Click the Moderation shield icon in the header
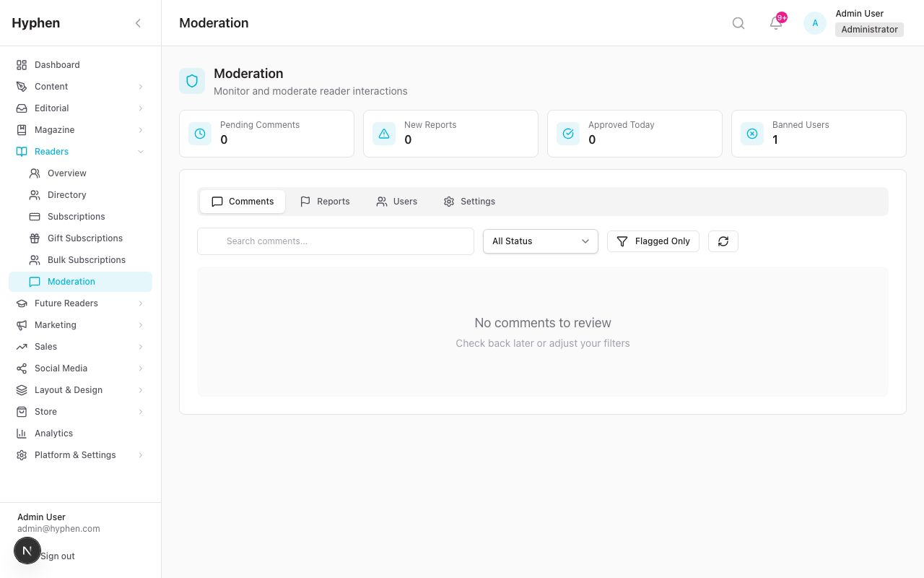The width and height of the screenshot is (924, 578). [x=192, y=81]
